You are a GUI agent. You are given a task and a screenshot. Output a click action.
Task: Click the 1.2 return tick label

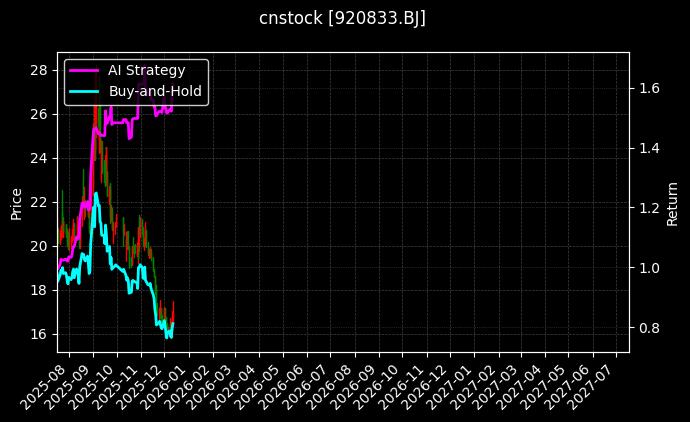tap(649, 208)
